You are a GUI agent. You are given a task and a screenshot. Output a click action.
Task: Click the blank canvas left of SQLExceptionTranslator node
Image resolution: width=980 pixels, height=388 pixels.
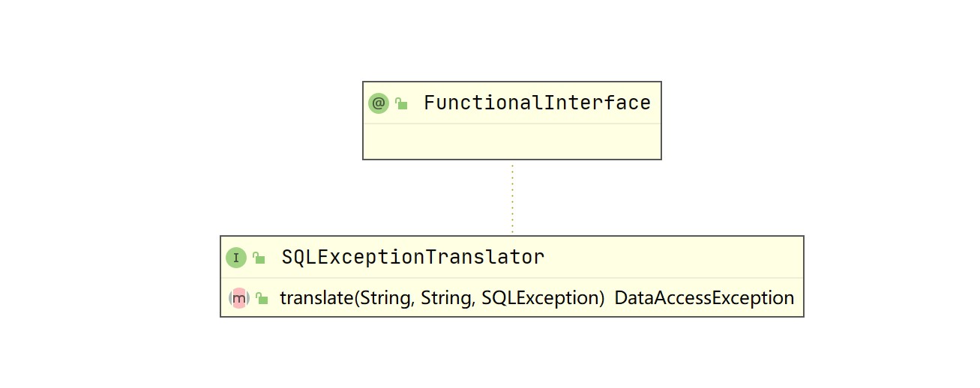[x=112, y=277]
